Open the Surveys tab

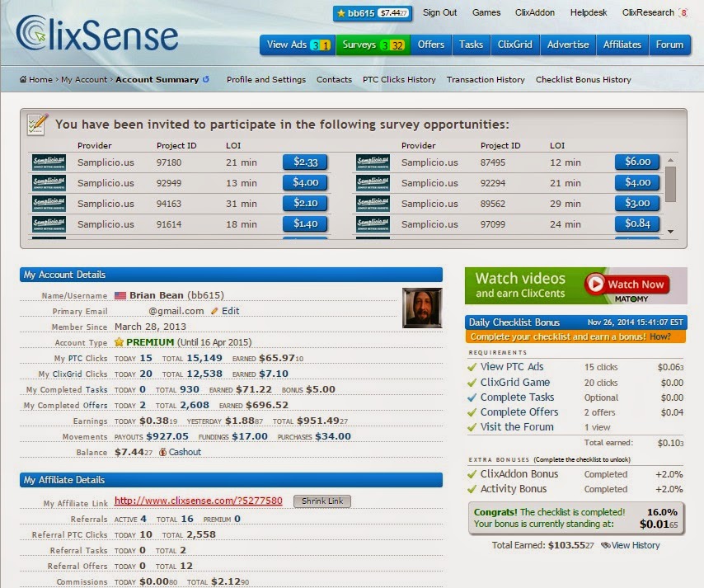point(373,45)
